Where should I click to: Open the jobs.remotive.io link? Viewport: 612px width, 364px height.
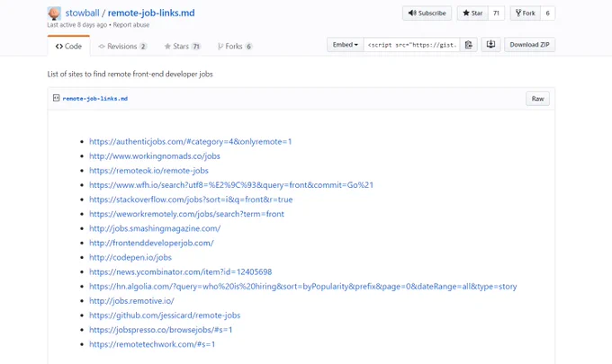(x=131, y=301)
